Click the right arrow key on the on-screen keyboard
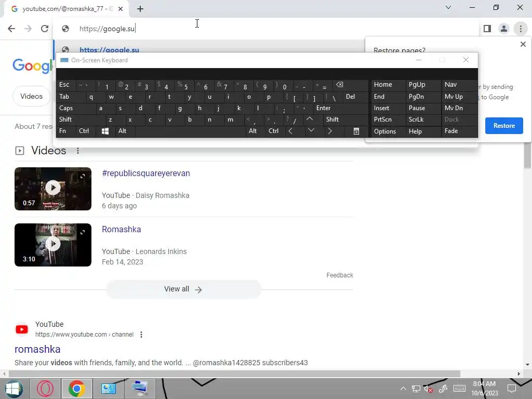Image resolution: width=532 pixels, height=399 pixels. coord(330,131)
